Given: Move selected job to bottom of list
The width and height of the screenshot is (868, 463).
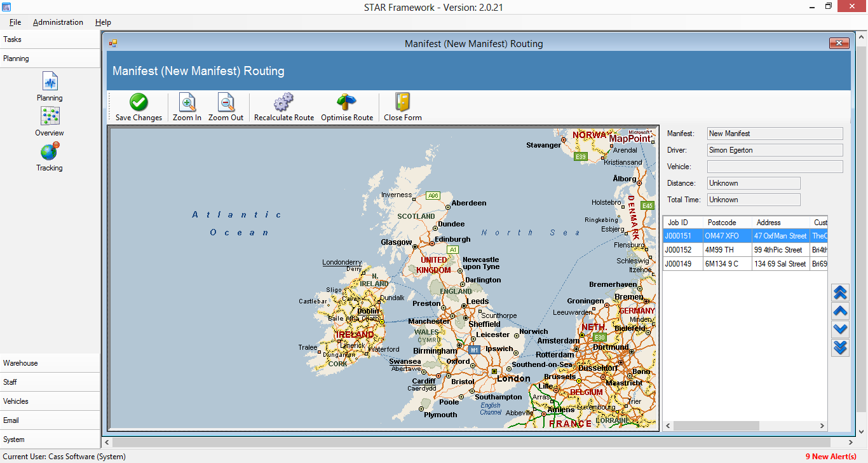Looking at the screenshot, I should point(840,347).
